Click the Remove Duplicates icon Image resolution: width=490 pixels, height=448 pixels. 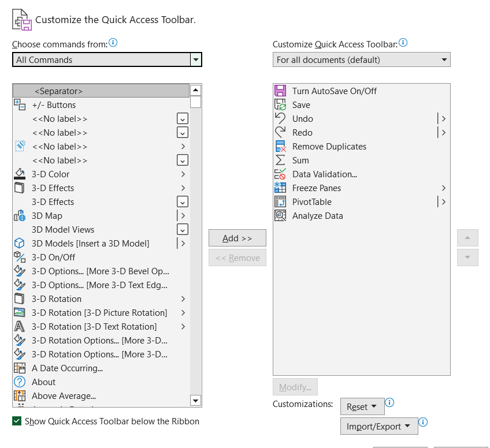[x=280, y=146]
